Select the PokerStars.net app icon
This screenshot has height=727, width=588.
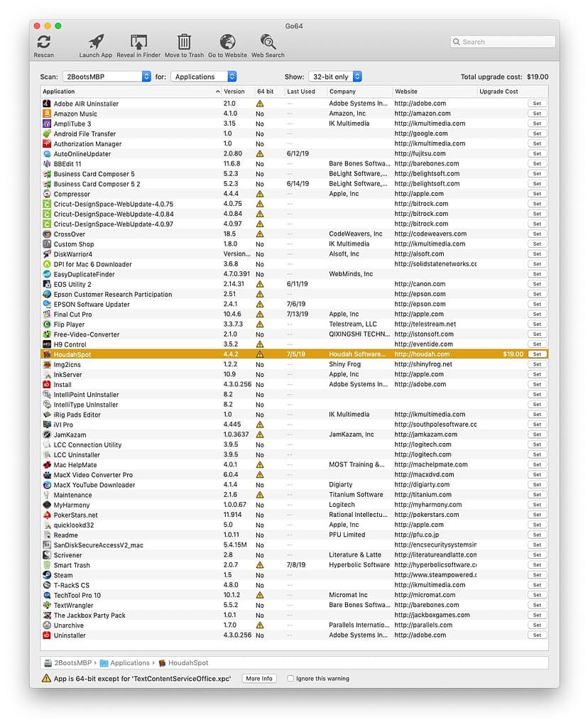point(47,515)
